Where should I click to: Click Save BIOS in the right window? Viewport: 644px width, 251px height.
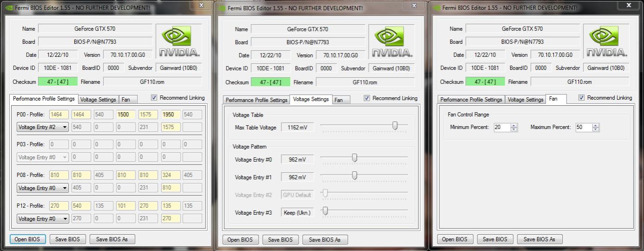495,239
